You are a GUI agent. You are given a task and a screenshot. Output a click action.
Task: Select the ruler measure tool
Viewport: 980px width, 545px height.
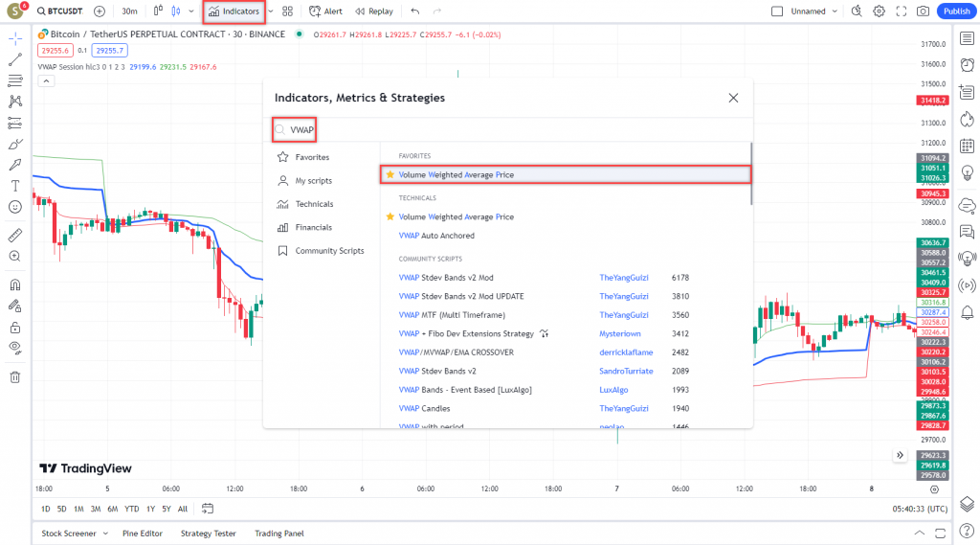click(15, 236)
